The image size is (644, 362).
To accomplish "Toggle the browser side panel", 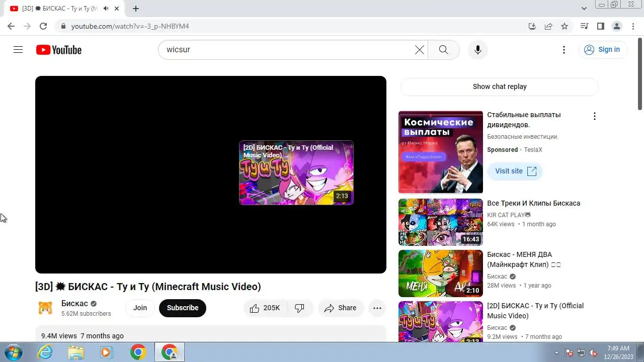I will coord(600,26).
